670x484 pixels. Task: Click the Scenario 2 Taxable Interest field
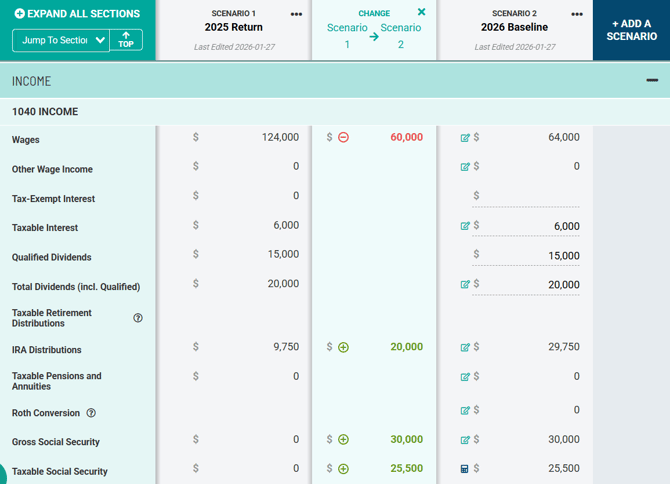click(530, 226)
